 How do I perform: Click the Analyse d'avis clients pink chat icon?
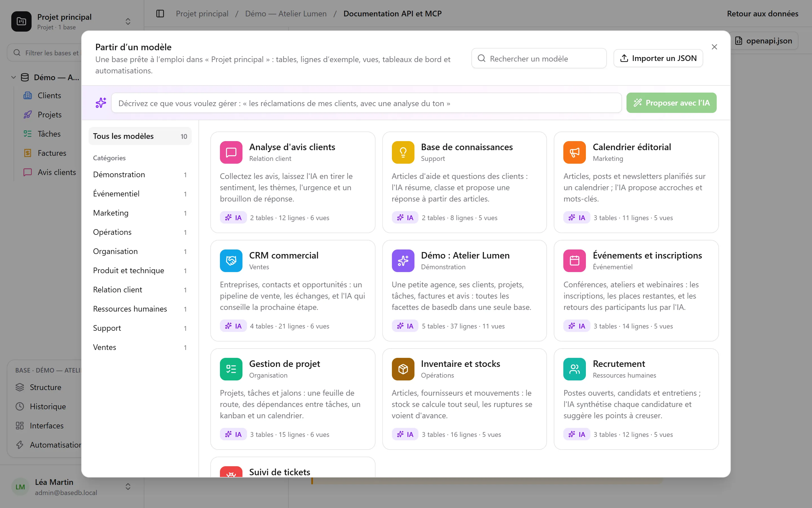(231, 152)
